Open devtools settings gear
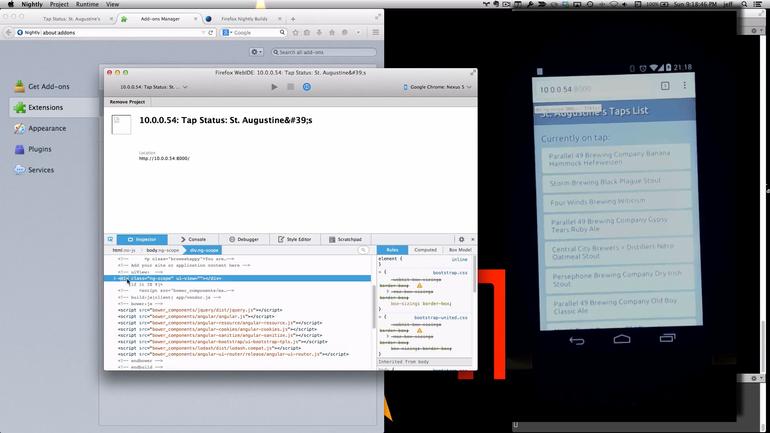Screen dimensions: 770x433 pos(461,239)
